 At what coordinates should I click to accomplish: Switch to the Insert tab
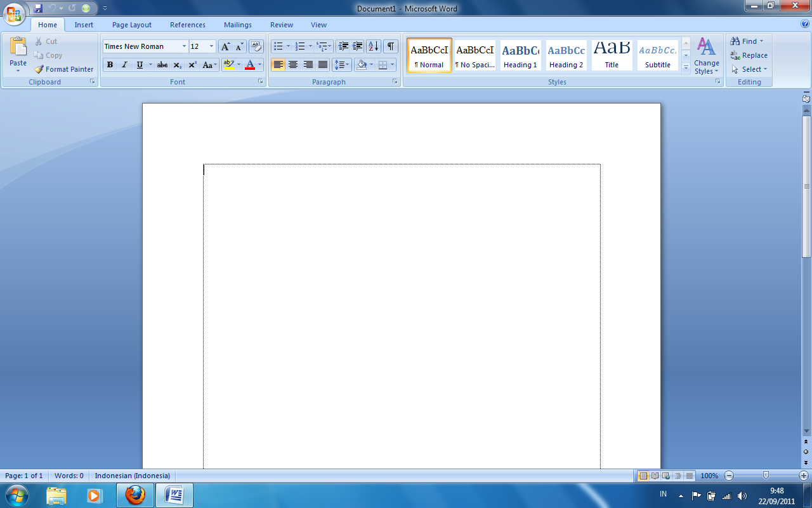(x=84, y=25)
